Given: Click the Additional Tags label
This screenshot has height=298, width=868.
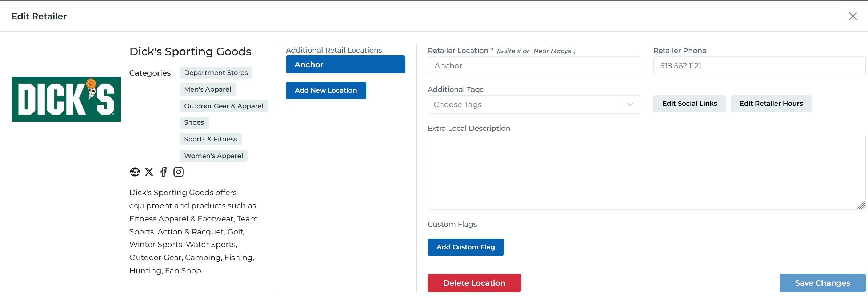Looking at the screenshot, I should point(455,89).
